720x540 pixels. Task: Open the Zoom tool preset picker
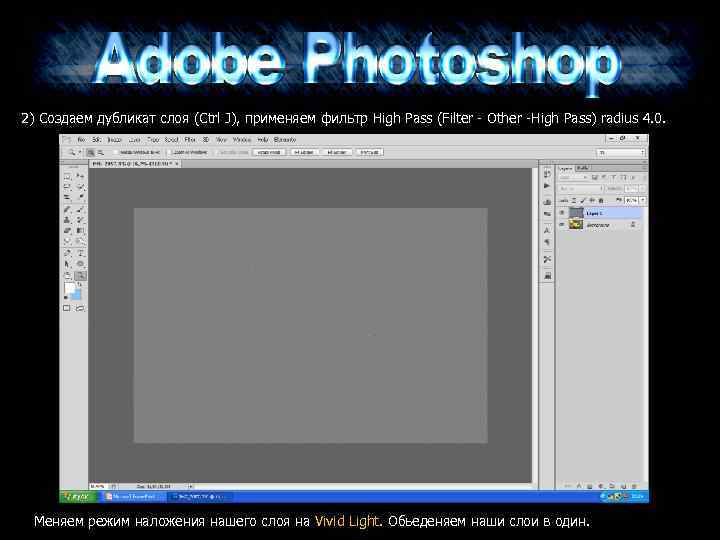tap(73, 152)
